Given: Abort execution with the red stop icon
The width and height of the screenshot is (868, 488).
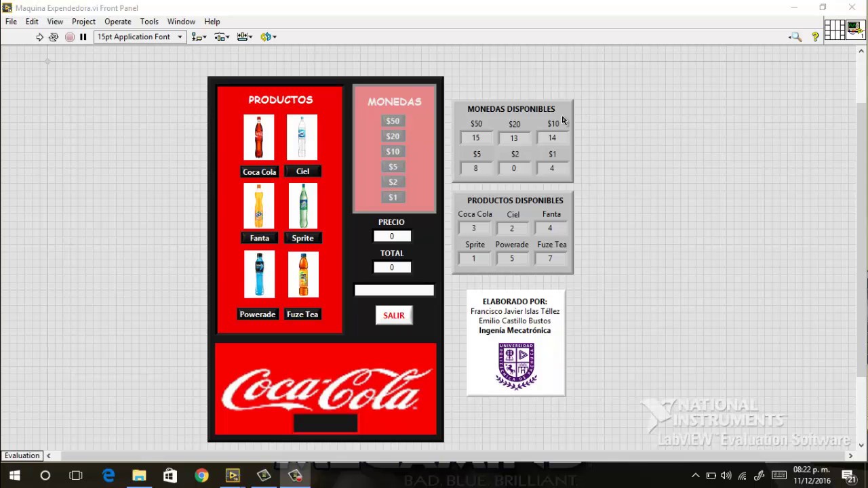Looking at the screenshot, I should (x=69, y=37).
